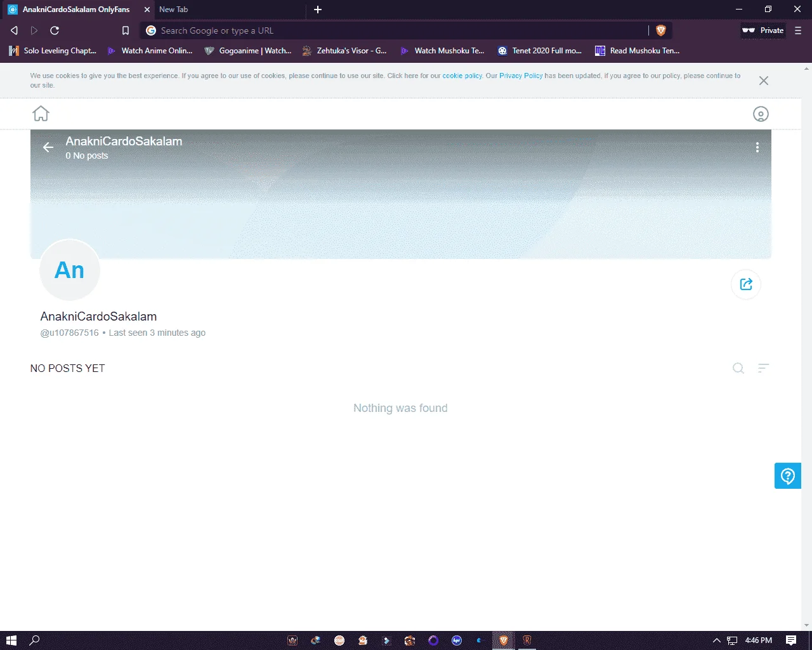Viewport: 812px width, 650px height.
Task: Bookmark this page using the bookmark icon
Action: [126, 30]
